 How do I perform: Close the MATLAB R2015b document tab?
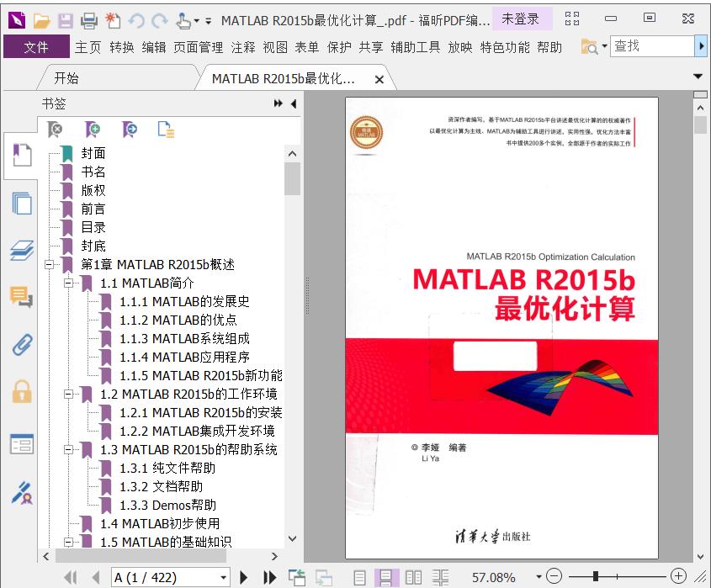tap(379, 79)
